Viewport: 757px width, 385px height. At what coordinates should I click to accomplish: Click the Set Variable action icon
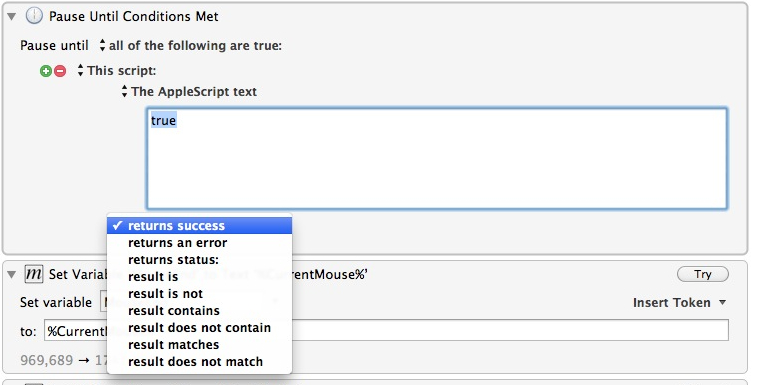[x=34, y=274]
